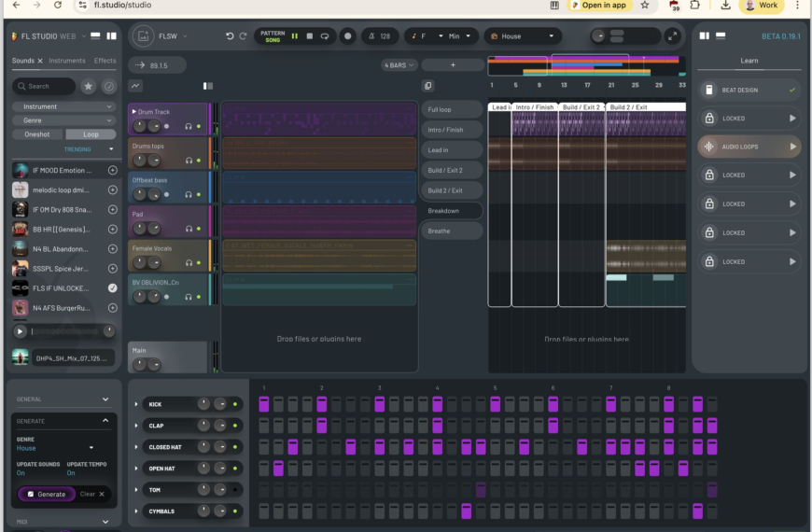The width and height of the screenshot is (812, 532).
Task: Open the project image icon beside FLSW
Action: point(144,36)
